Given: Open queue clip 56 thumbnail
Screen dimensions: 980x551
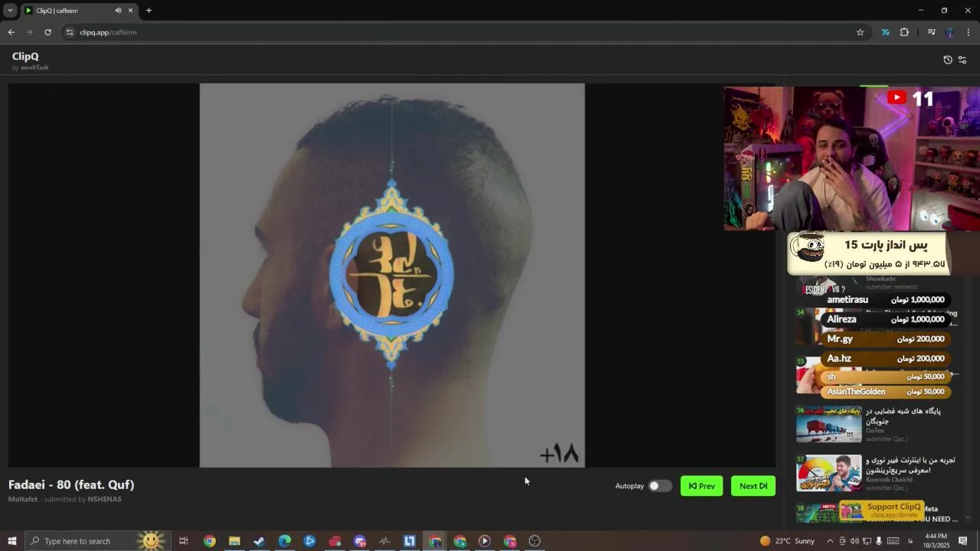Looking at the screenshot, I should click(x=829, y=424).
